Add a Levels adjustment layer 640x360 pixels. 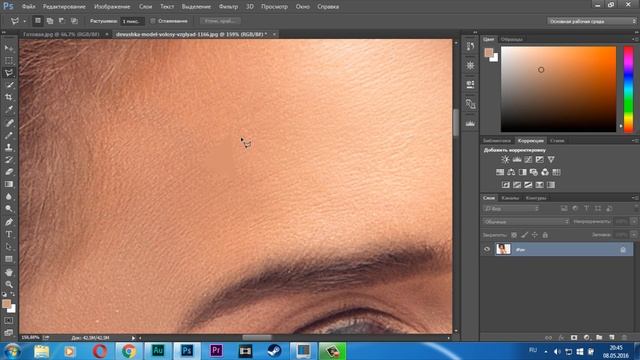[x=517, y=160]
